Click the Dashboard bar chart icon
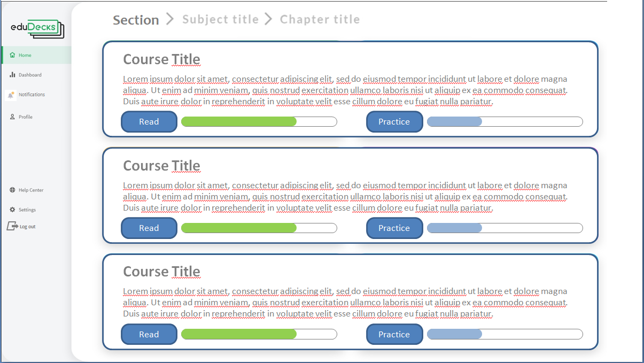This screenshot has height=363, width=644. (x=12, y=75)
